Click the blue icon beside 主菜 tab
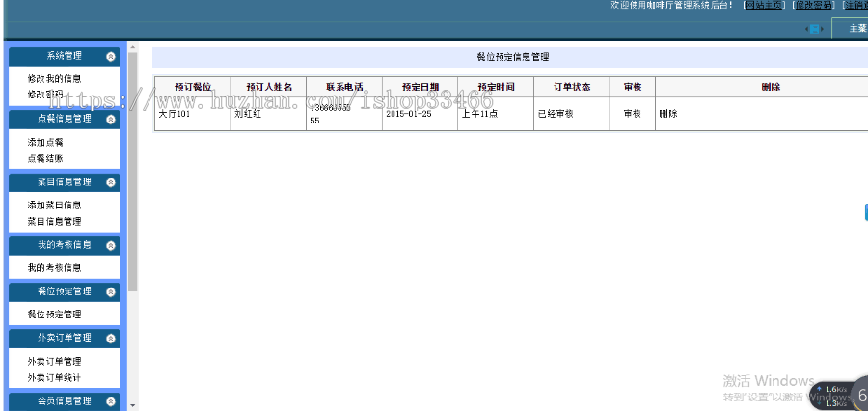Screen dimensions: 868x411 pyautogui.click(x=814, y=29)
